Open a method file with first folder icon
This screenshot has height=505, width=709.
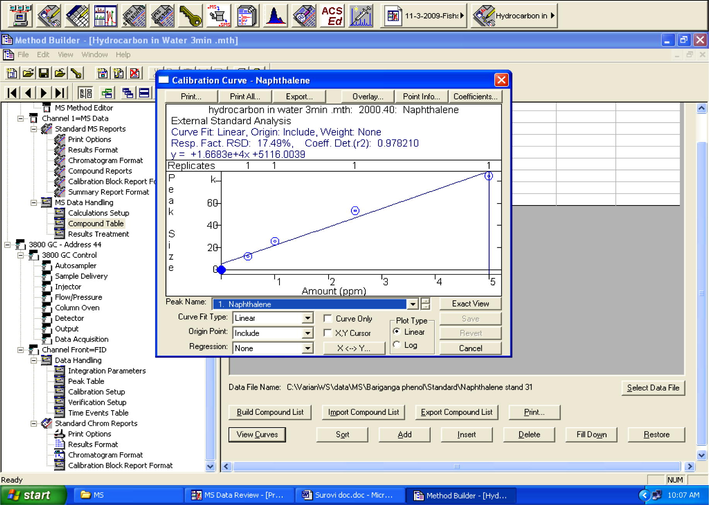(x=28, y=73)
